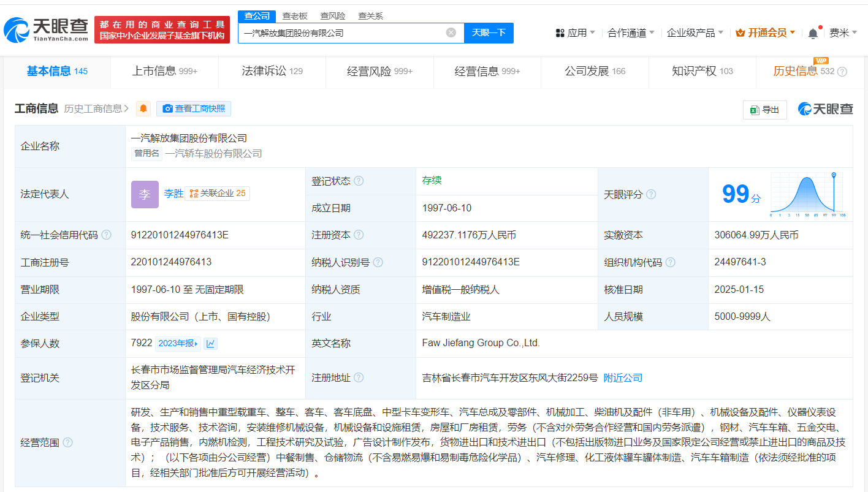Open 费米 user account dropdown

tap(842, 33)
